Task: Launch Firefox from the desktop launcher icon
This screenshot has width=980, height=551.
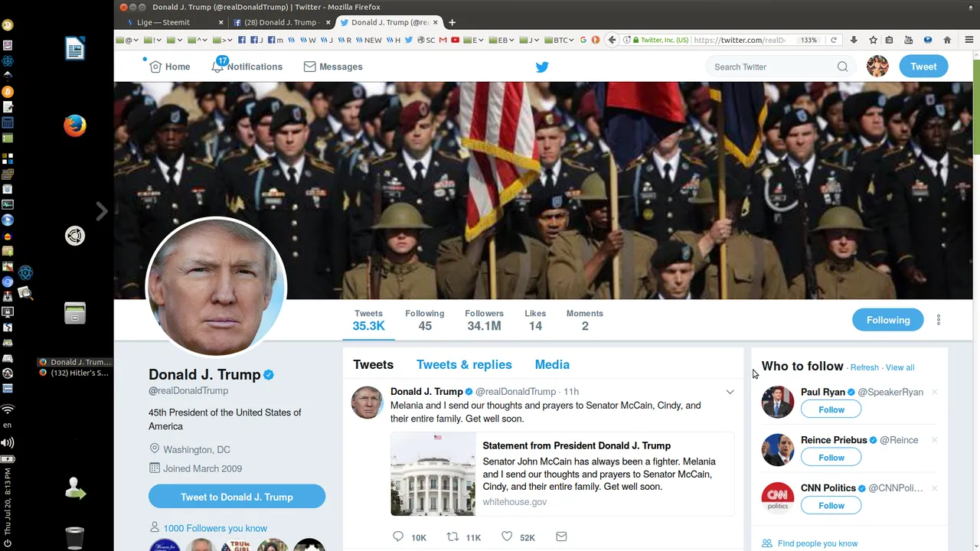Action: coord(75,126)
